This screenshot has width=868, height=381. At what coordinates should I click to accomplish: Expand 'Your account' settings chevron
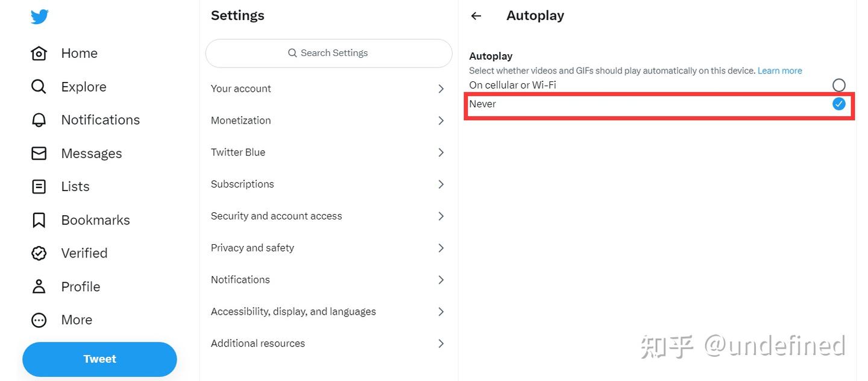[x=441, y=89]
